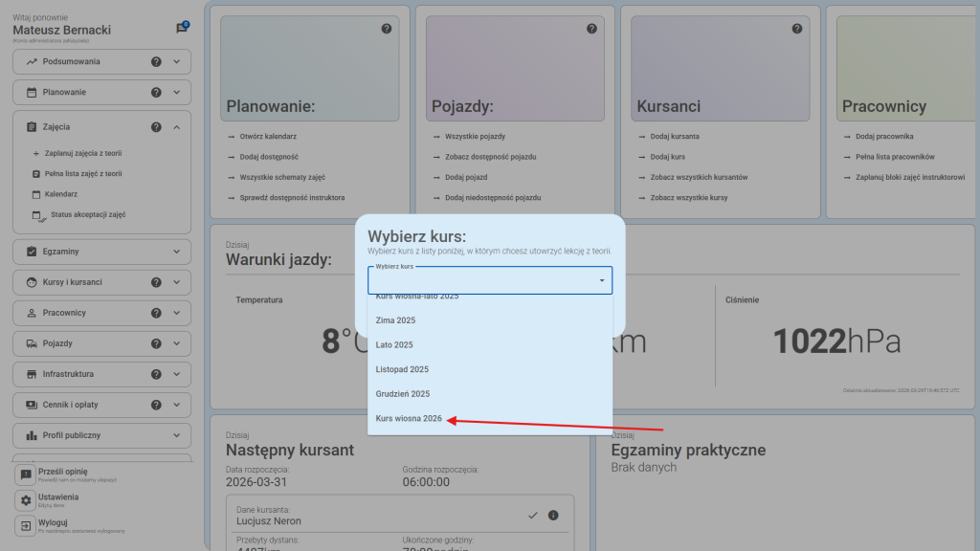Click help icon next to Podsumowania

pyautogui.click(x=156, y=62)
